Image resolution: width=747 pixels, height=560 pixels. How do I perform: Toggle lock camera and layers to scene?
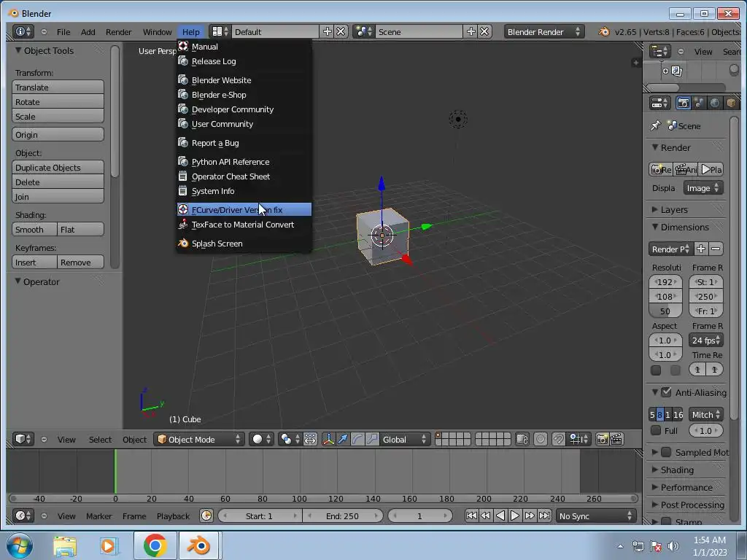coord(522,439)
